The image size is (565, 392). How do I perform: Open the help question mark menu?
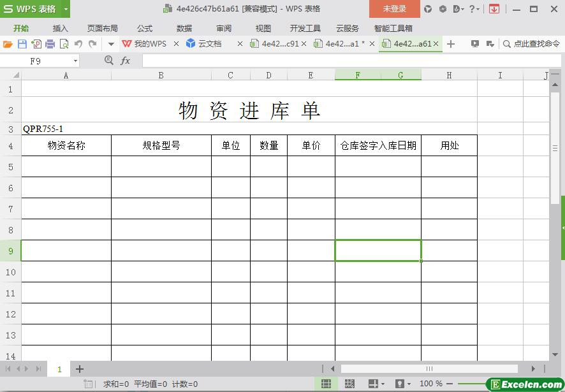tap(474, 9)
